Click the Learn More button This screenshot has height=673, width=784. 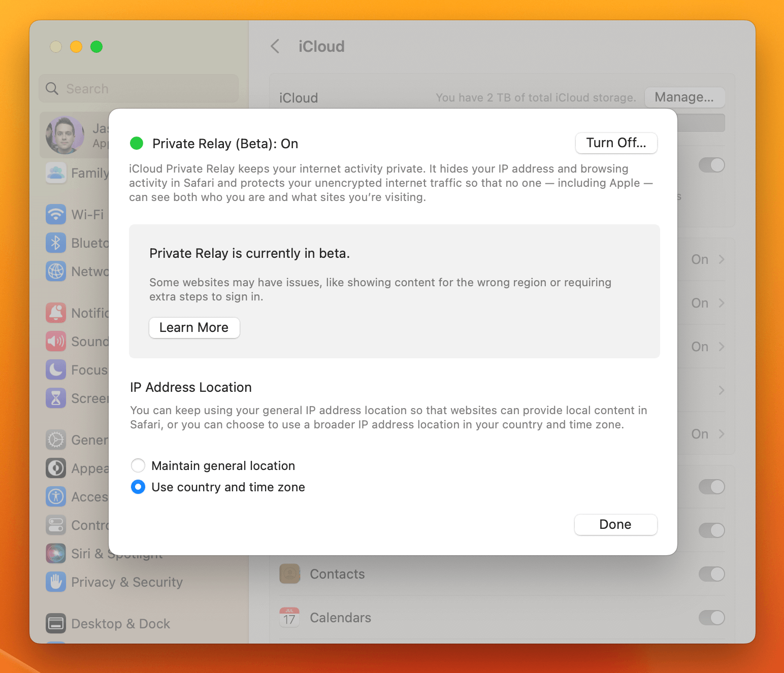coord(194,328)
